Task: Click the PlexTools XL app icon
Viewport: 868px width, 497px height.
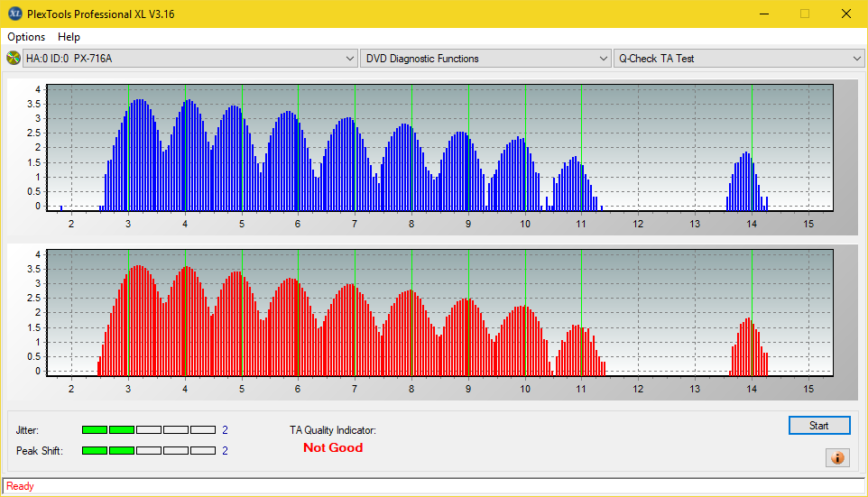Action: tap(15, 14)
